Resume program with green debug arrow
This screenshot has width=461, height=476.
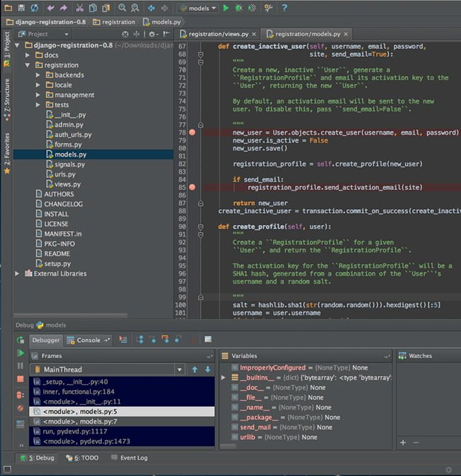point(21,353)
